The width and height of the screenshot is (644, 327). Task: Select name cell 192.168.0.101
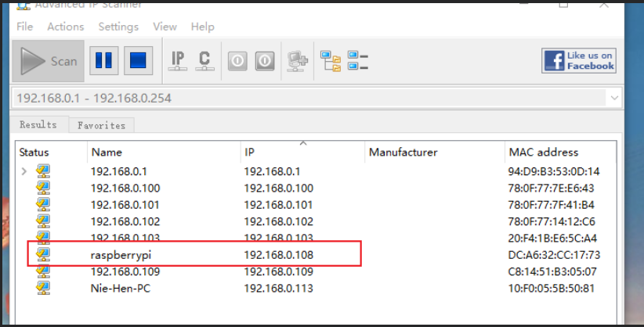125,205
